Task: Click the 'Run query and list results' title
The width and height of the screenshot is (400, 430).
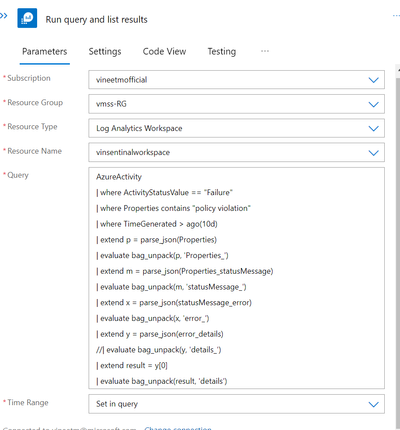Action: pos(96,20)
